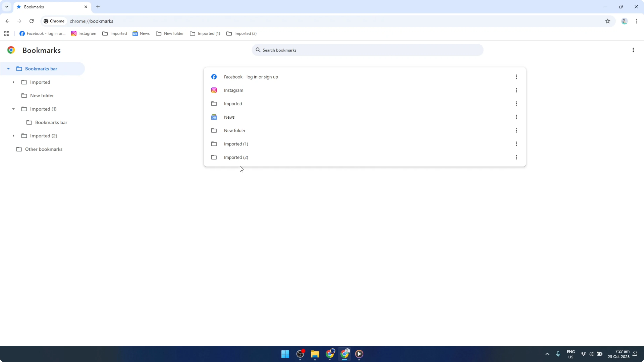Open more actions for Imported (1) row
644x362 pixels.
click(x=516, y=144)
